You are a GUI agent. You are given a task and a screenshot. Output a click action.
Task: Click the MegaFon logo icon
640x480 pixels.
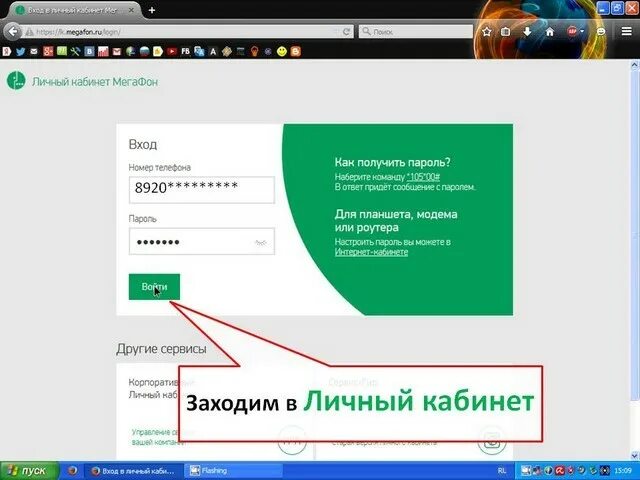(x=16, y=80)
